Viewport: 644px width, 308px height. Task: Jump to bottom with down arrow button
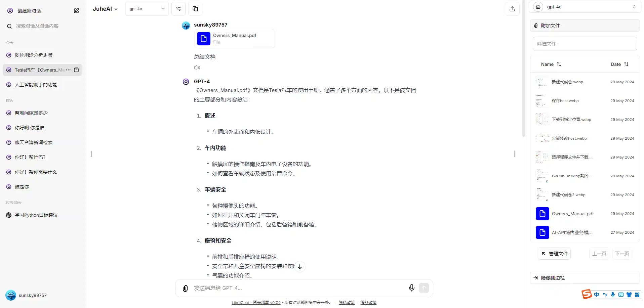300,267
